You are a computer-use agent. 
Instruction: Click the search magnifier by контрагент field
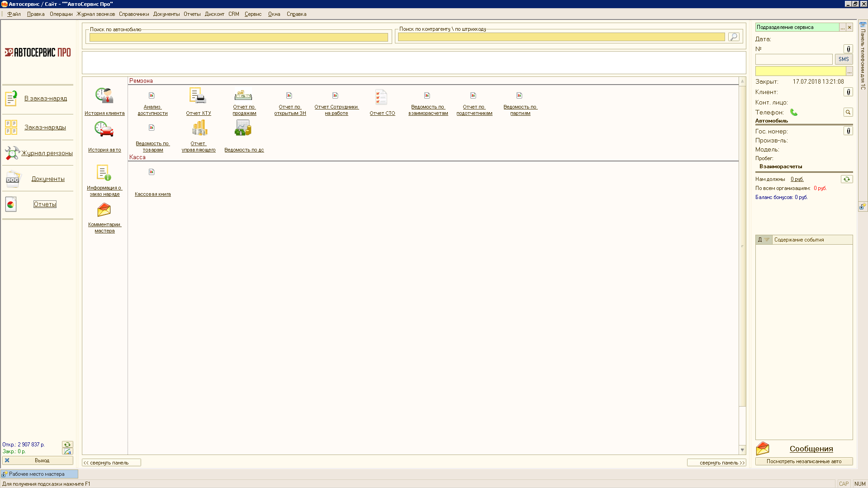(x=734, y=37)
